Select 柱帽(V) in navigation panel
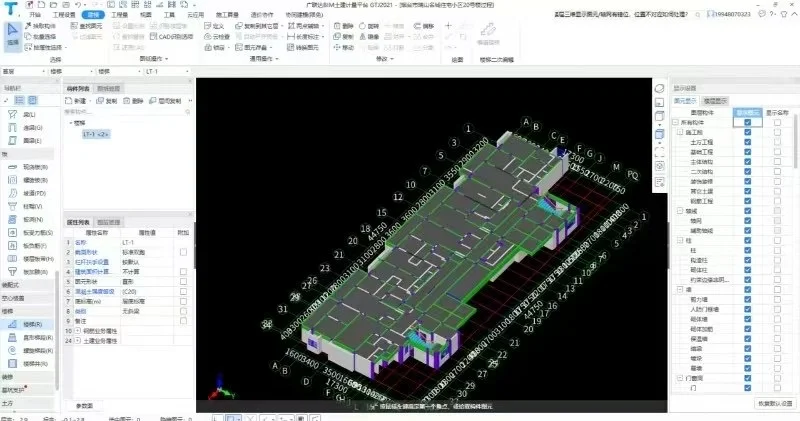This screenshot has width=800, height=421. click(x=26, y=207)
